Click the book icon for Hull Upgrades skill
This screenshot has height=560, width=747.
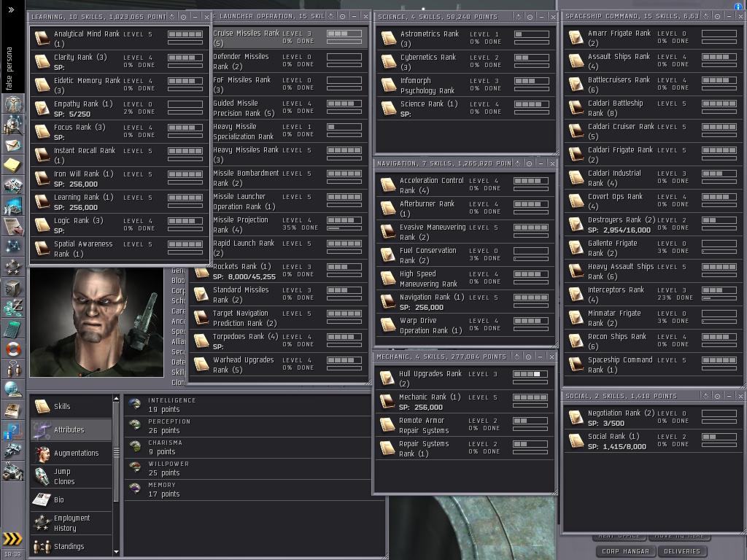point(387,378)
